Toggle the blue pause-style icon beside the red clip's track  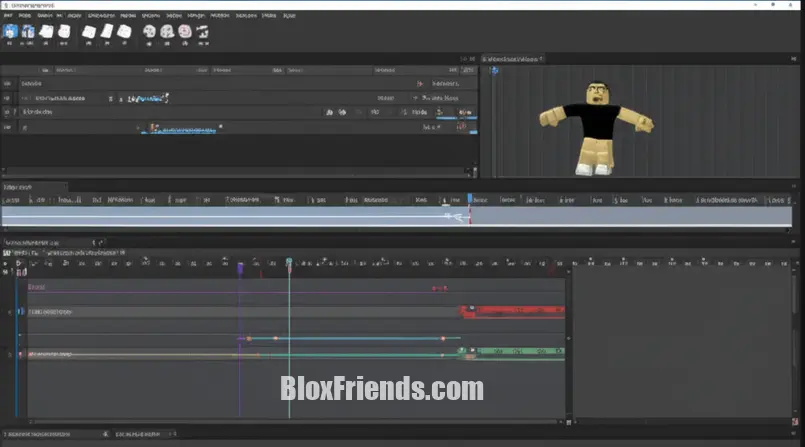pyautogui.click(x=21, y=311)
